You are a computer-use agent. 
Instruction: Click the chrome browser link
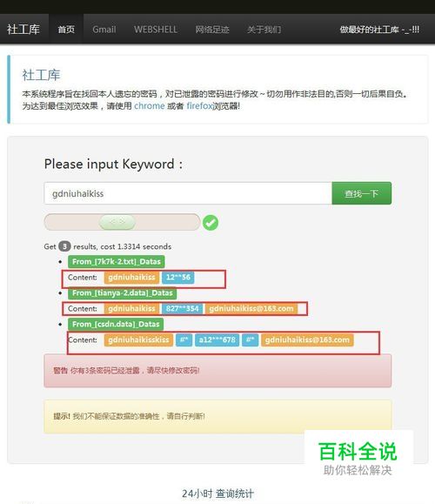150,105
